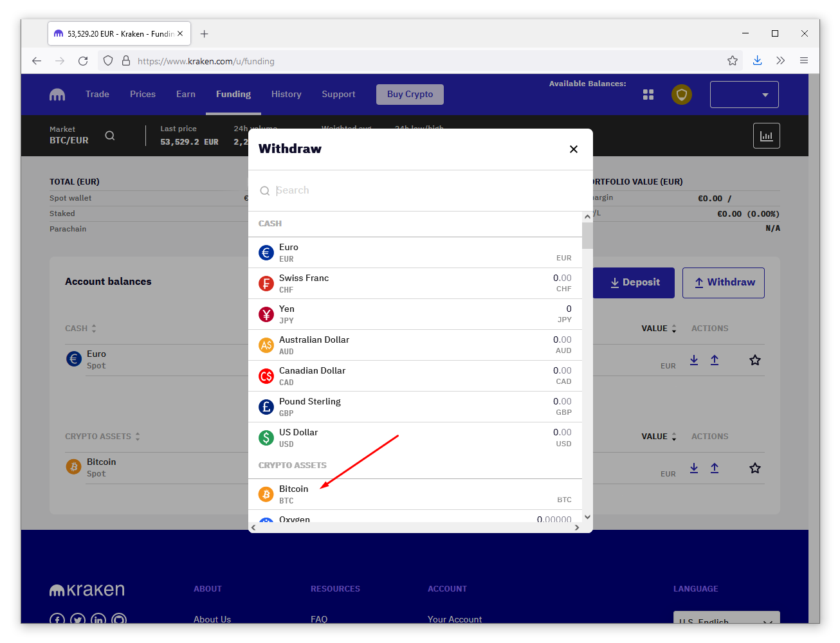The width and height of the screenshot is (840, 643).
Task: Favorite the Bitcoin balance with star
Action: [x=755, y=468]
